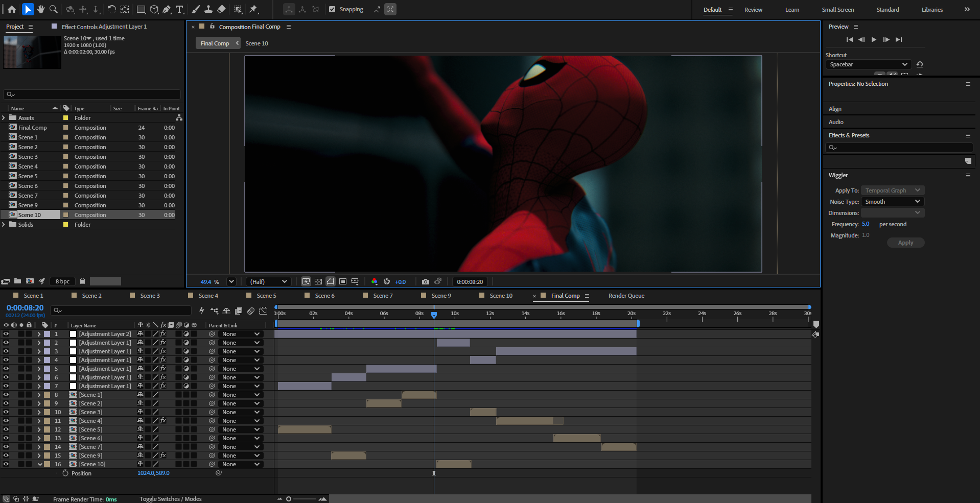Delete selected project item with trash icon
980x503 pixels.
82,281
